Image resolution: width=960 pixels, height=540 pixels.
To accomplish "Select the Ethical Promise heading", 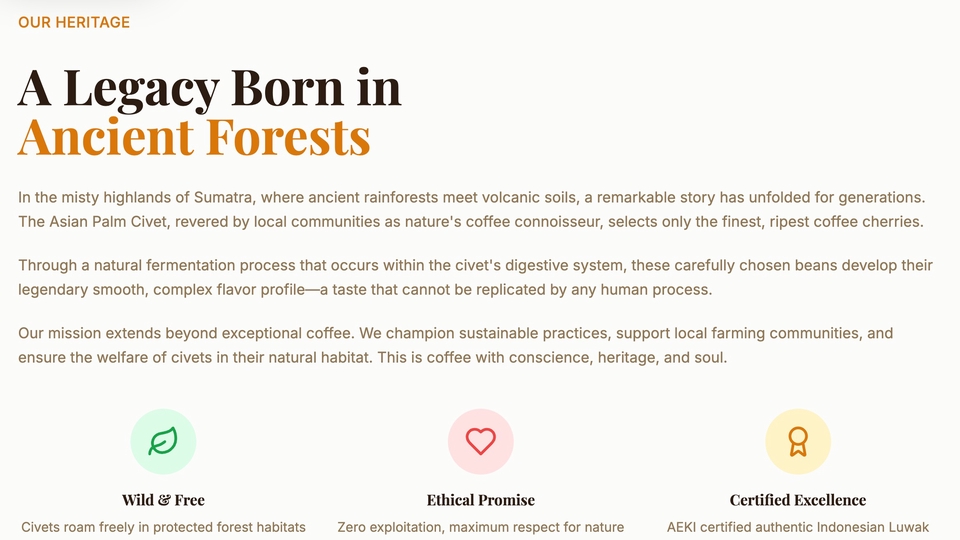I will tap(481, 500).
